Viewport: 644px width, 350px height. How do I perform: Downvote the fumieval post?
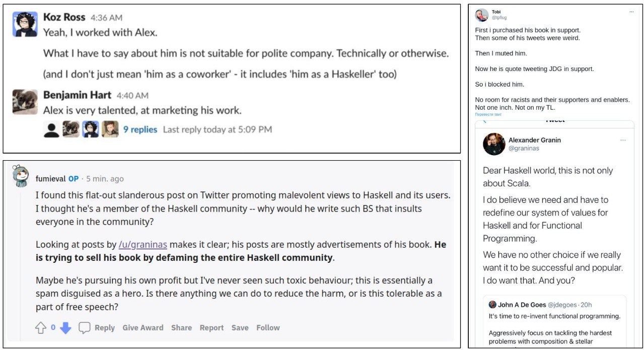[x=65, y=328]
